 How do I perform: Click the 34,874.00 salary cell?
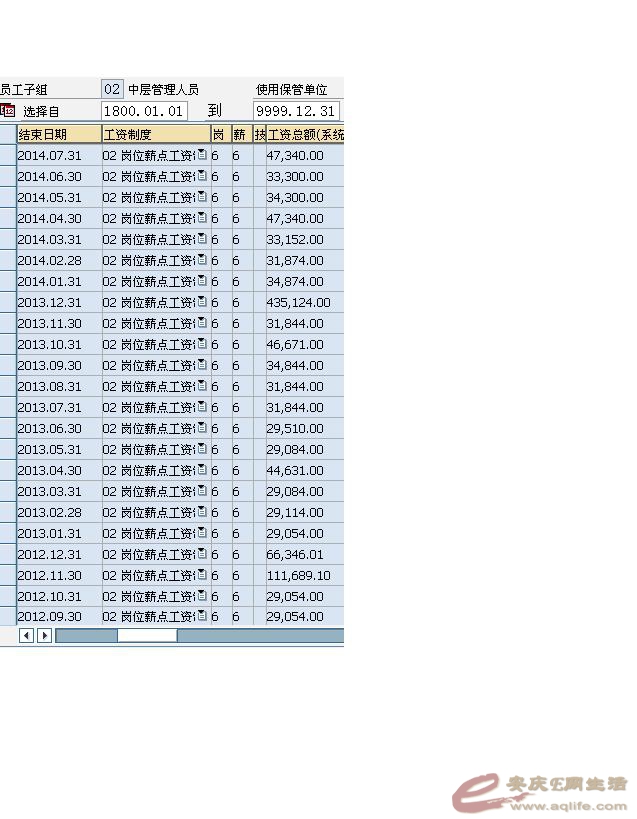(305, 282)
